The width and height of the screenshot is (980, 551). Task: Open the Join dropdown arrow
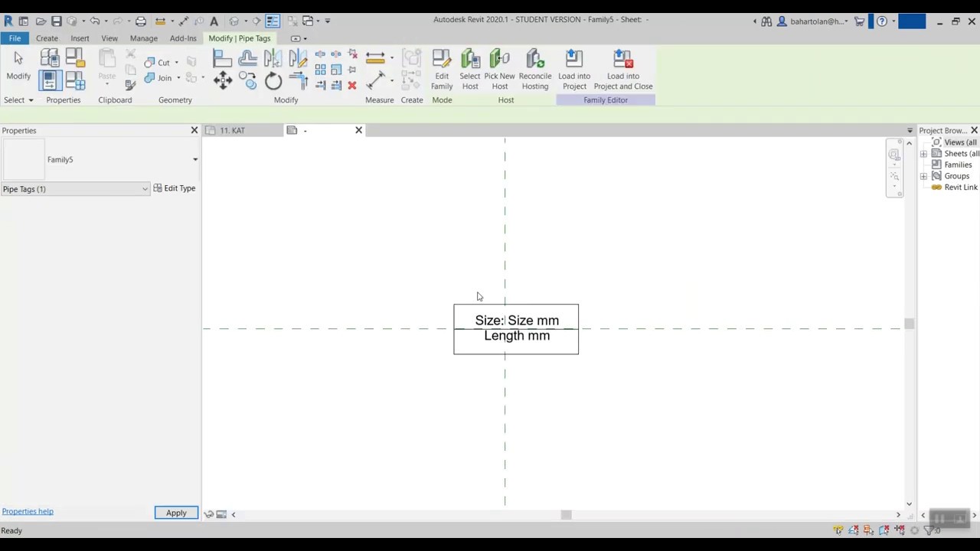point(178,78)
